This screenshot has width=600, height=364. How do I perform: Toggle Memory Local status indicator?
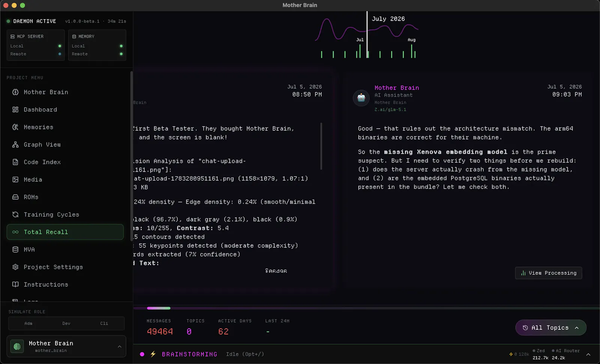pyautogui.click(x=121, y=46)
